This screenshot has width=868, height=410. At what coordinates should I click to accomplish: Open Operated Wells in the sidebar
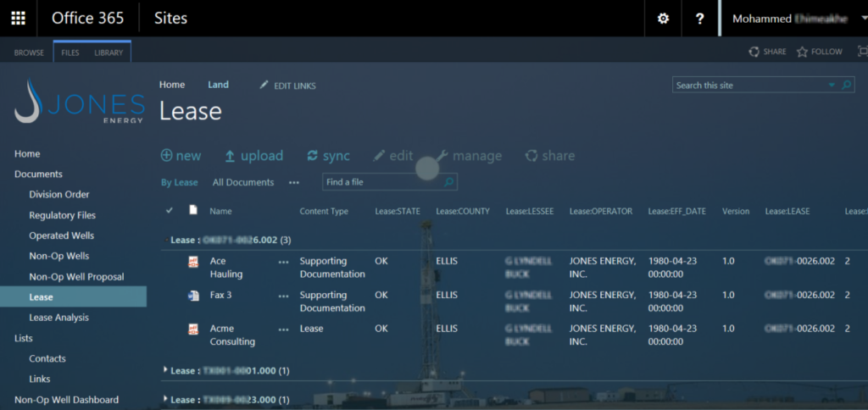61,235
